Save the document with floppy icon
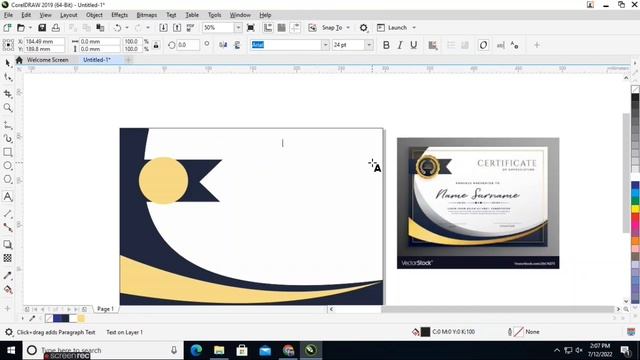Image resolution: width=640 pixels, height=360 pixels. (x=42, y=28)
